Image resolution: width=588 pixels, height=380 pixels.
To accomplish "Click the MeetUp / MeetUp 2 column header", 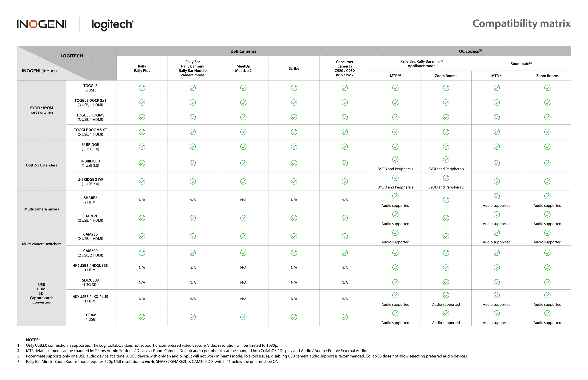I will pyautogui.click(x=243, y=68).
